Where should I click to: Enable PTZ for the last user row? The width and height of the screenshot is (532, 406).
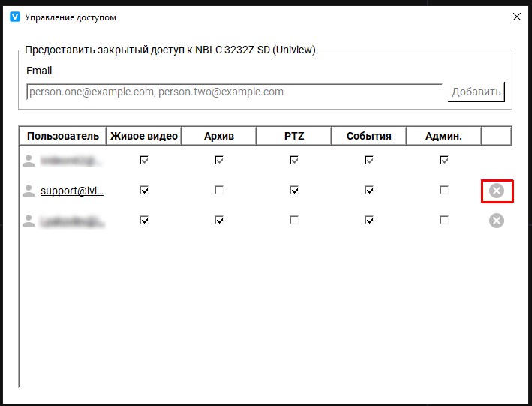pos(294,221)
